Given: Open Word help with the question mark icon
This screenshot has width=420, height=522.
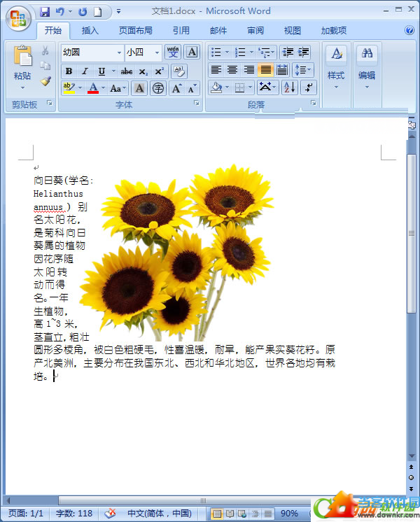Looking at the screenshot, I should tap(409, 31).
